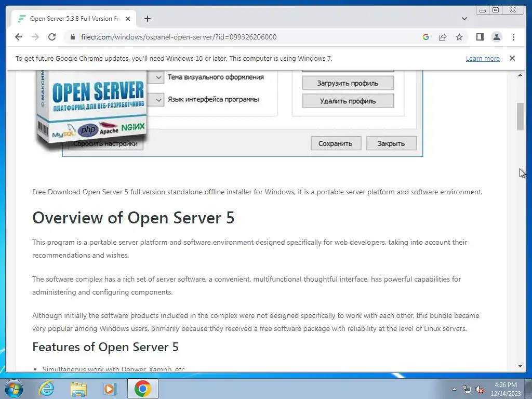
Task: Open Google search side icon in address bar
Action: [426, 37]
